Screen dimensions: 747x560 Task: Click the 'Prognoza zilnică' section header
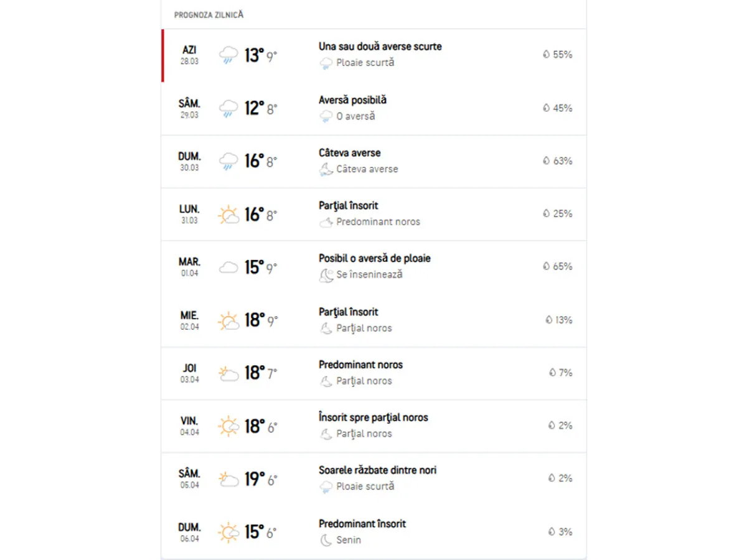(x=209, y=15)
